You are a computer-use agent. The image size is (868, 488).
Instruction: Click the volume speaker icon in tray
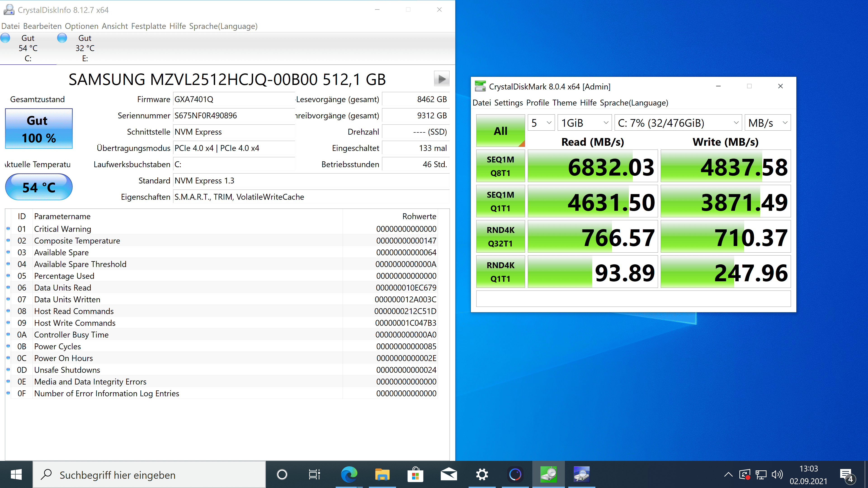point(777,474)
